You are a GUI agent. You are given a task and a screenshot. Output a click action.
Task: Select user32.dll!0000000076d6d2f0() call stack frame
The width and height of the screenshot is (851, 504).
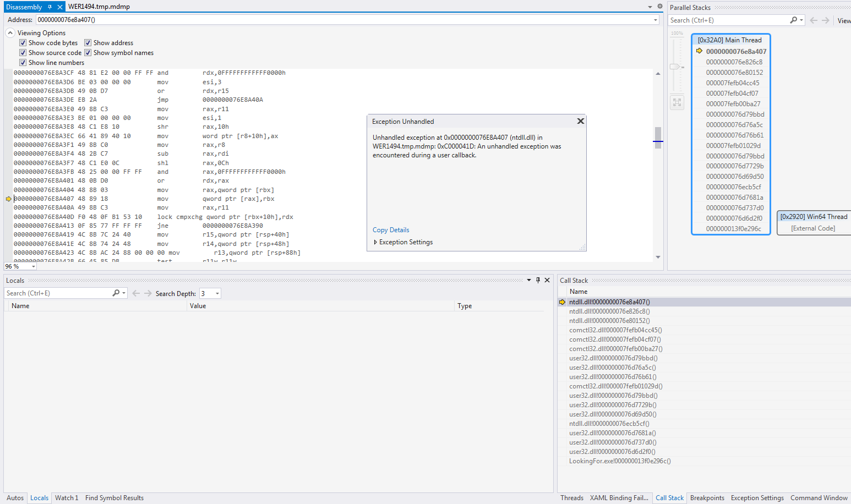(612, 452)
